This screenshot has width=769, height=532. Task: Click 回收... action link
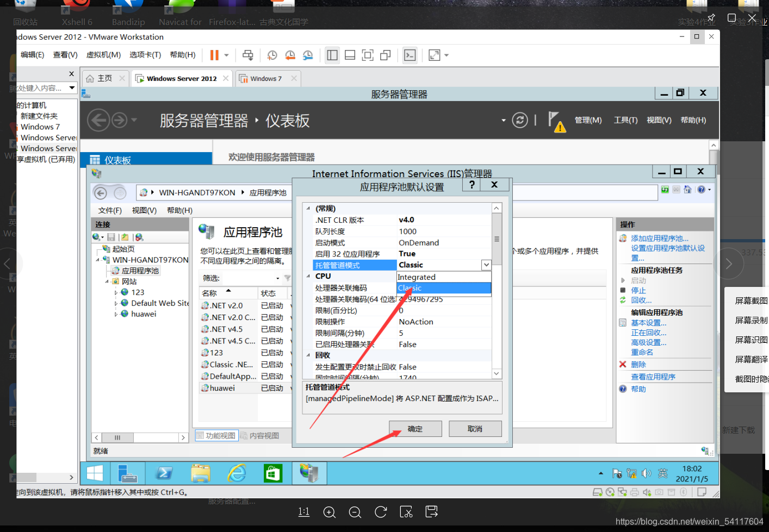tap(641, 300)
